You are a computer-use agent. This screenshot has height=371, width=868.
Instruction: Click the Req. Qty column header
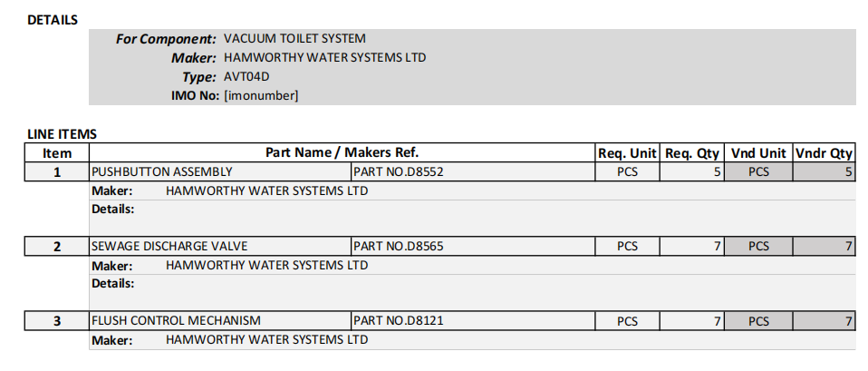pyautogui.click(x=692, y=153)
